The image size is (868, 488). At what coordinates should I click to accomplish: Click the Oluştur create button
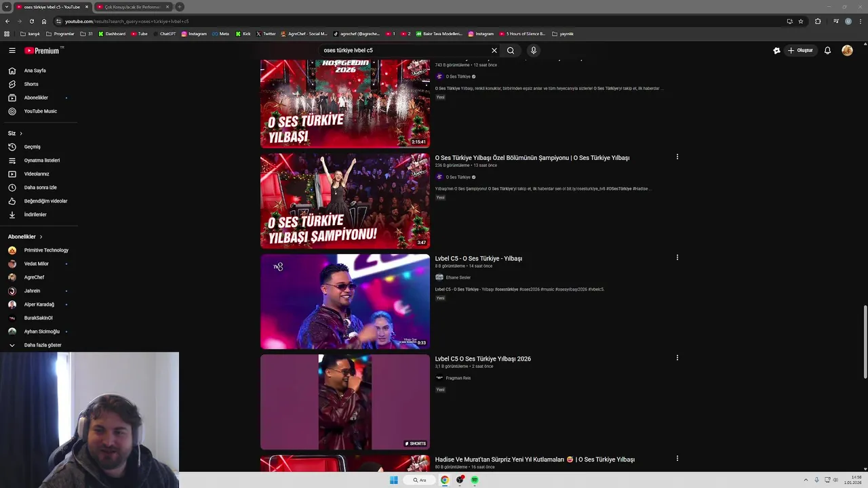800,50
